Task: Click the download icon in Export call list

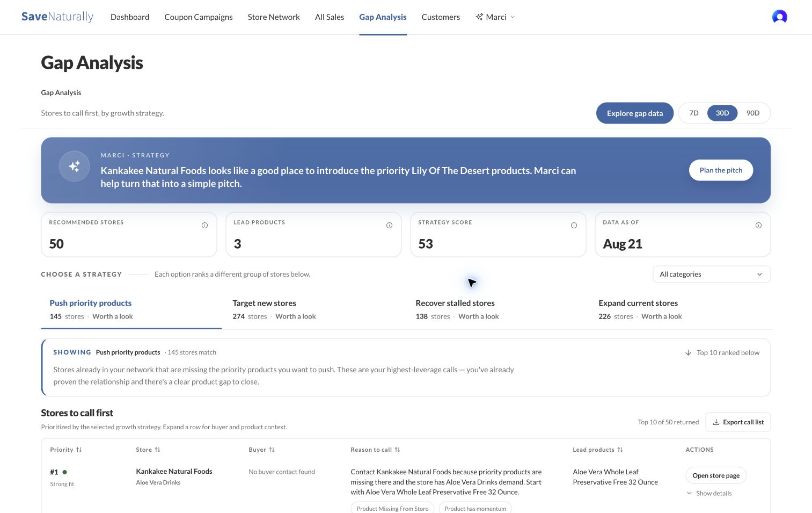Action: click(x=716, y=422)
